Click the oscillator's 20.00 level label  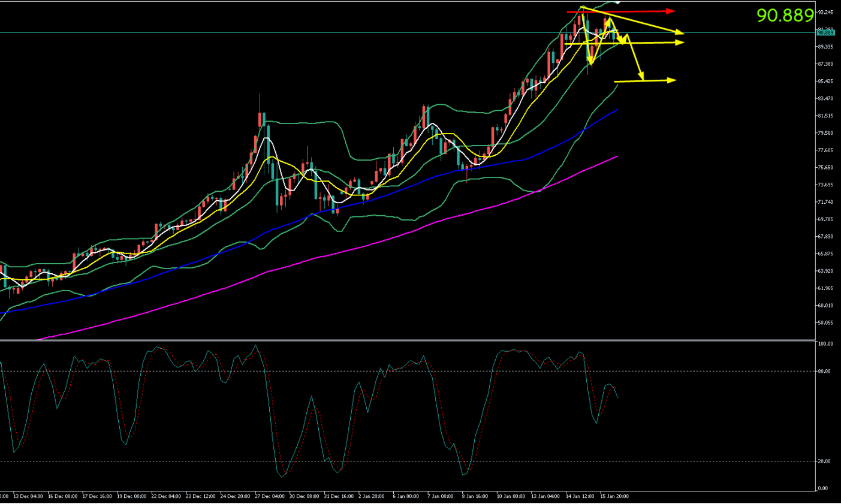tap(824, 461)
